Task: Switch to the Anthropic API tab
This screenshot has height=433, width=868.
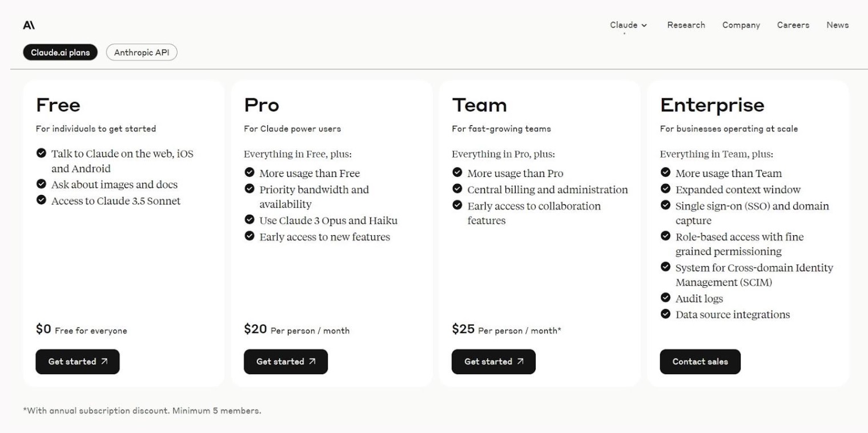Action: (142, 53)
